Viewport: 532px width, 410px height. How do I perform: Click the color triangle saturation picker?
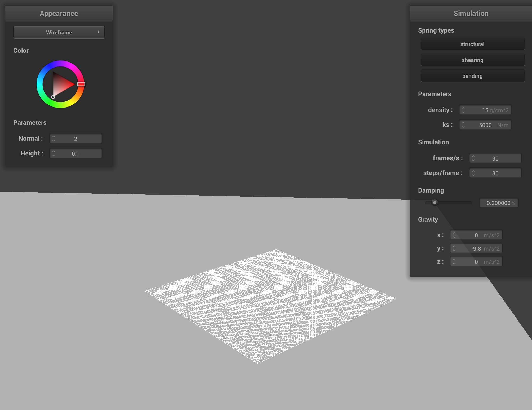[61, 84]
